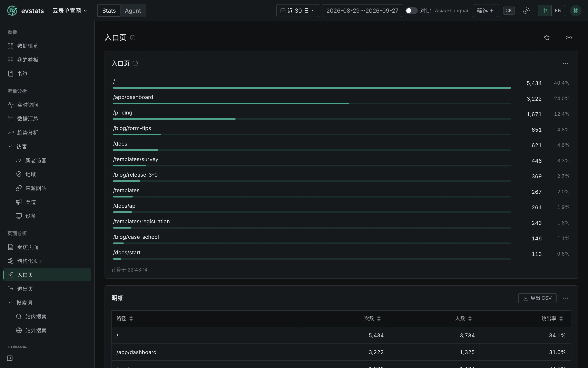The image size is (588, 368).
Task: Sort table by 路径 column
Action: click(131, 319)
